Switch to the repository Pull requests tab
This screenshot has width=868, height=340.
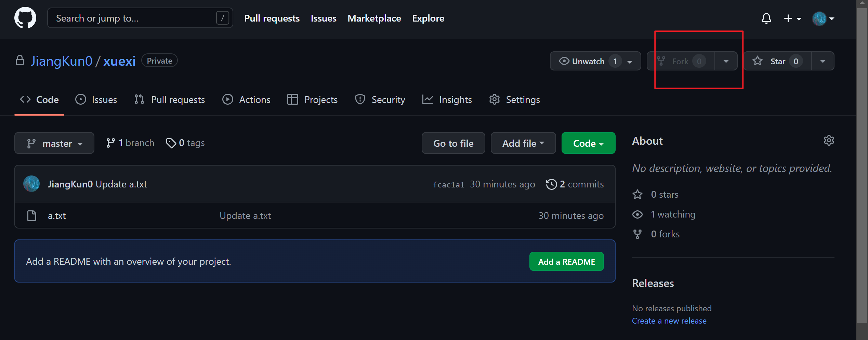pos(170,100)
